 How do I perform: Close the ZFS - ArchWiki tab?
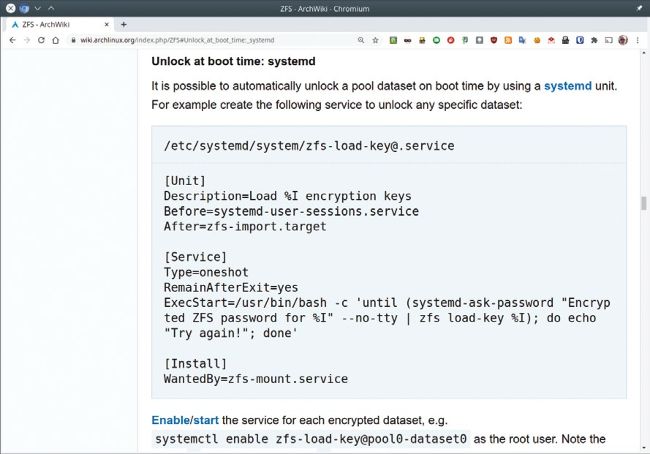[105, 24]
